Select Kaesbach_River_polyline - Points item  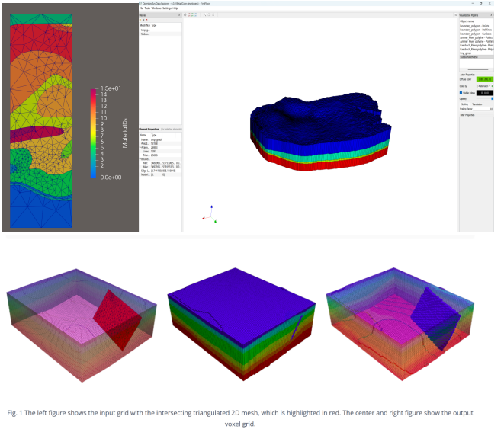pos(477,46)
